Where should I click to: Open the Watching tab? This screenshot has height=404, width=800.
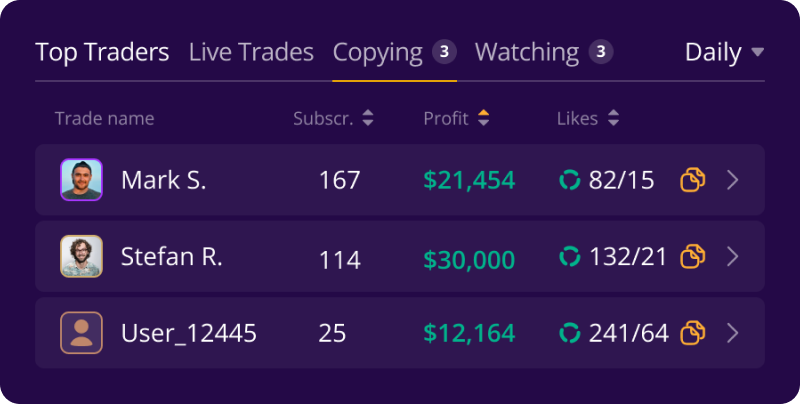[x=544, y=53]
